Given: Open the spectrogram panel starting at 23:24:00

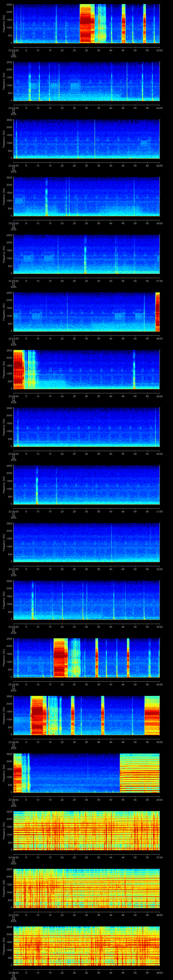Looking at the screenshot, I should coord(87,139).
